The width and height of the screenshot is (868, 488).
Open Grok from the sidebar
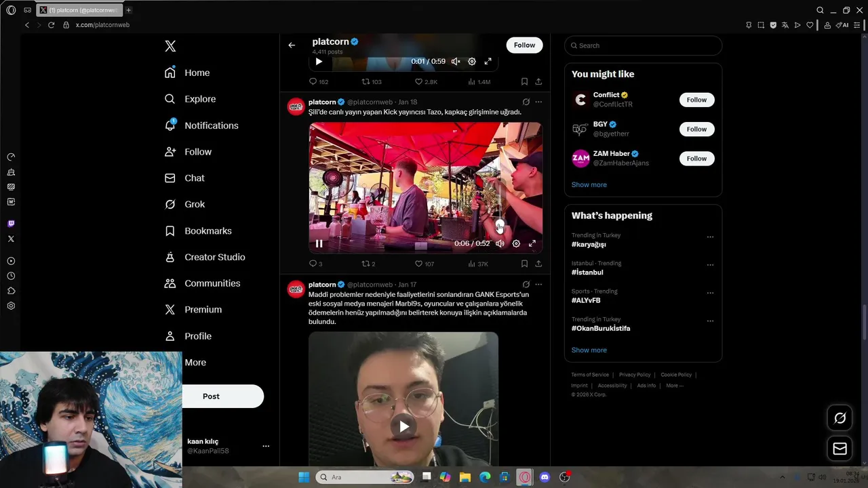[x=184, y=204]
